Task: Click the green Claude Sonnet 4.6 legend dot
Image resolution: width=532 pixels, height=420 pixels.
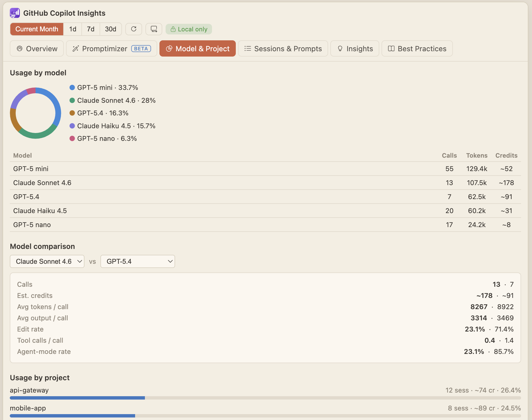Action: (72, 100)
